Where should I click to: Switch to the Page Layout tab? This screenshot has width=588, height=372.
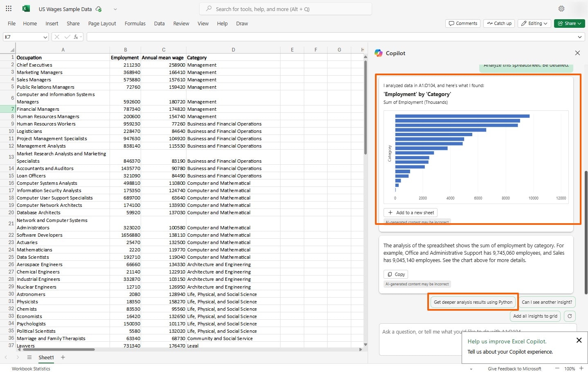[102, 24]
